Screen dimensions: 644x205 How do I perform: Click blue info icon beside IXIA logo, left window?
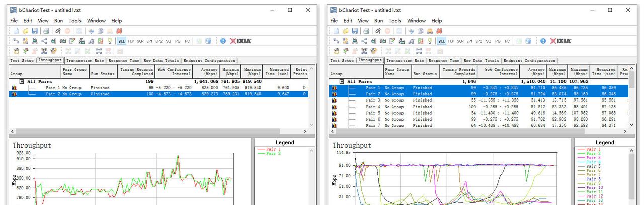tap(223, 41)
